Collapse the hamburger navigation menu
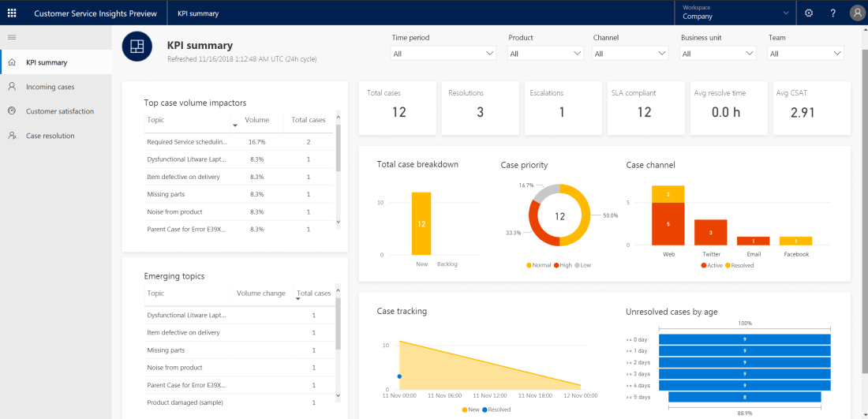 pyautogui.click(x=12, y=37)
